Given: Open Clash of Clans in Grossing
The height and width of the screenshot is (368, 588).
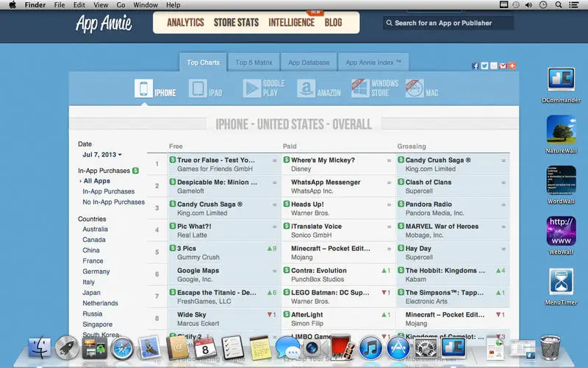Looking at the screenshot, I should [429, 182].
